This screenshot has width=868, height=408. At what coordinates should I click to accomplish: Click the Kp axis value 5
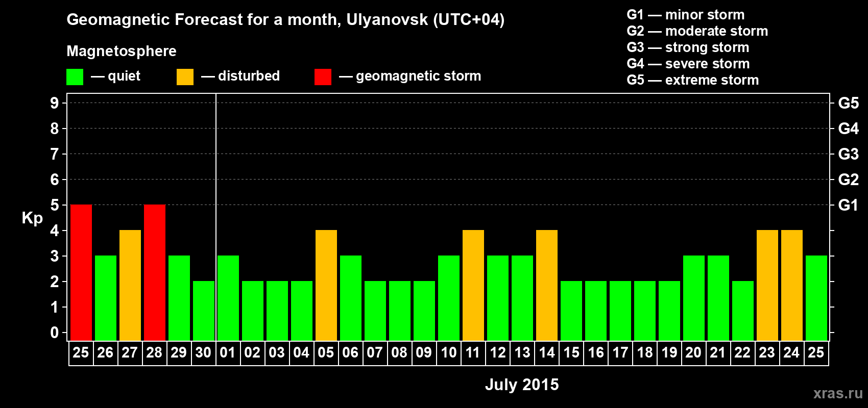click(55, 205)
